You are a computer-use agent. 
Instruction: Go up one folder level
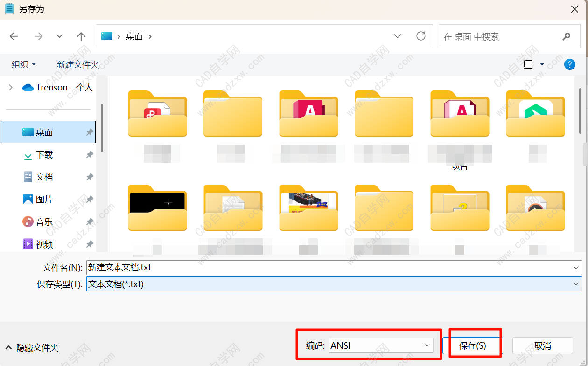[x=81, y=36]
